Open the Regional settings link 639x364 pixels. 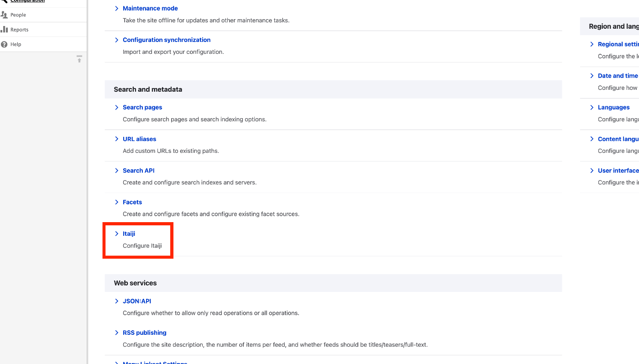point(618,44)
